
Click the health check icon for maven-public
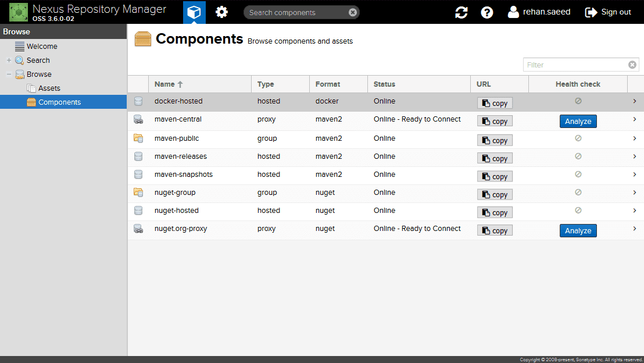[x=578, y=138]
